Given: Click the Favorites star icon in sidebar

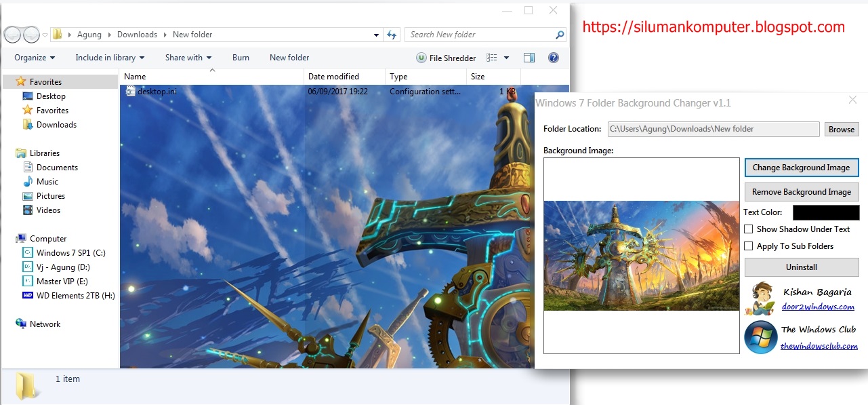Looking at the screenshot, I should point(21,81).
